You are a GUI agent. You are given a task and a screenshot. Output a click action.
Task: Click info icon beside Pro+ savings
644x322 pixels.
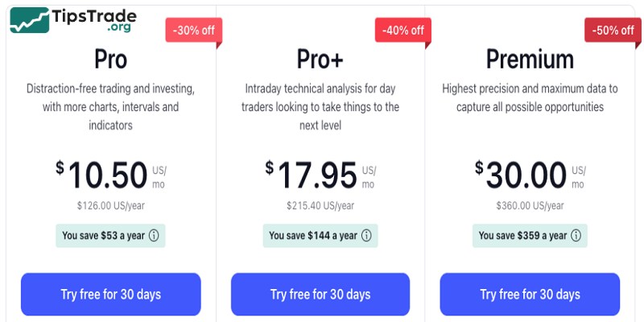[x=366, y=236]
